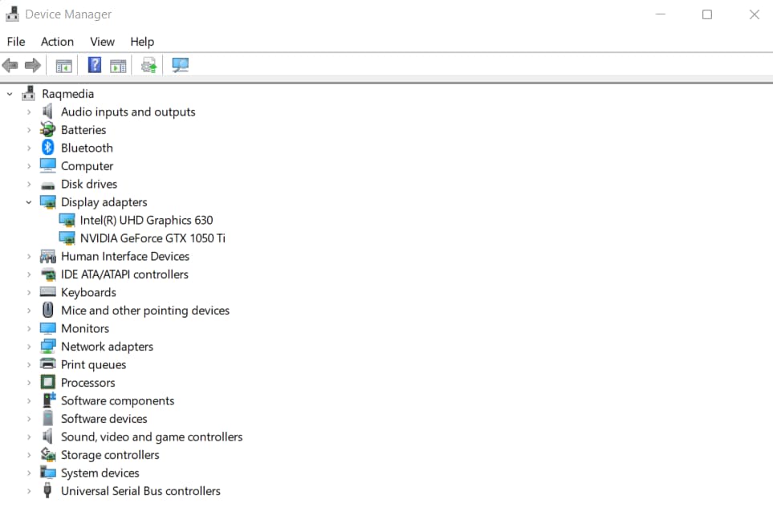Click the Universal Serial Bus controllers icon

tap(48, 491)
